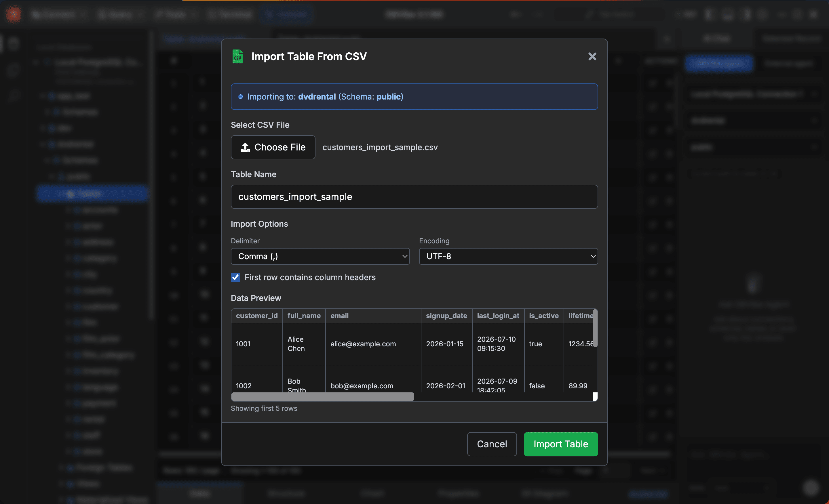The height and width of the screenshot is (504, 829).
Task: Click the Alice Chen name cell
Action: 304,344
